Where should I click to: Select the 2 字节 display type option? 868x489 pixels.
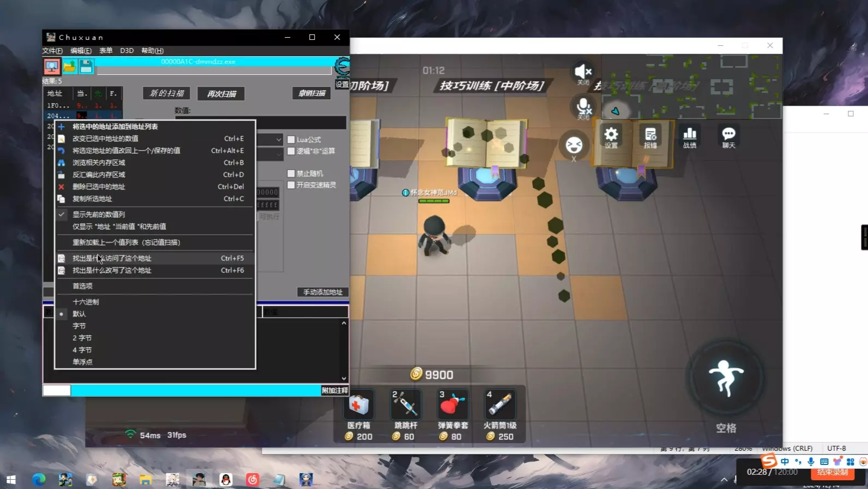pos(155,338)
